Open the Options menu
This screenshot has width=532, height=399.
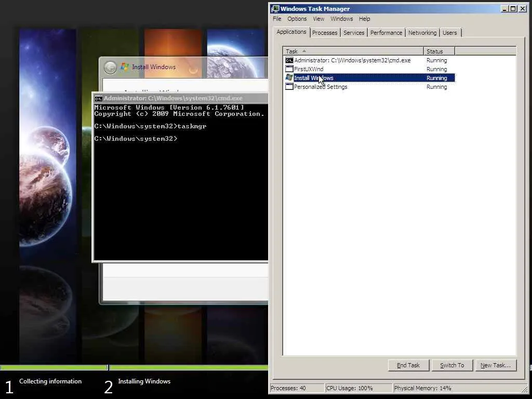pos(297,19)
